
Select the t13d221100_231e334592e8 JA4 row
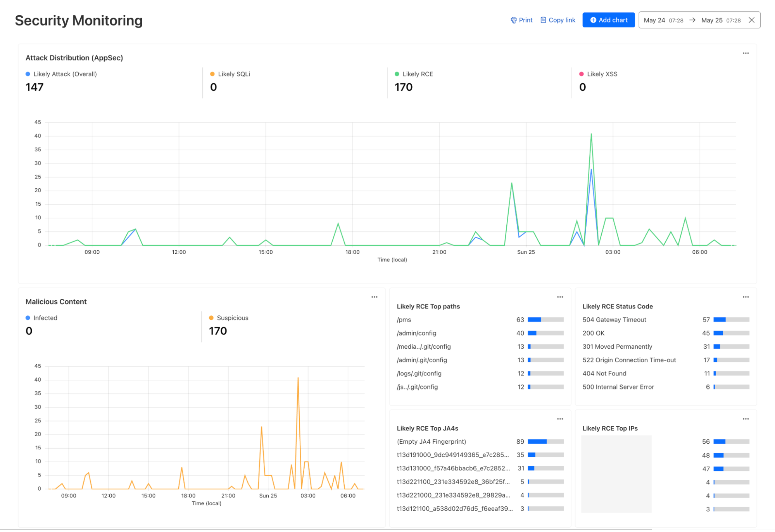coord(480,482)
